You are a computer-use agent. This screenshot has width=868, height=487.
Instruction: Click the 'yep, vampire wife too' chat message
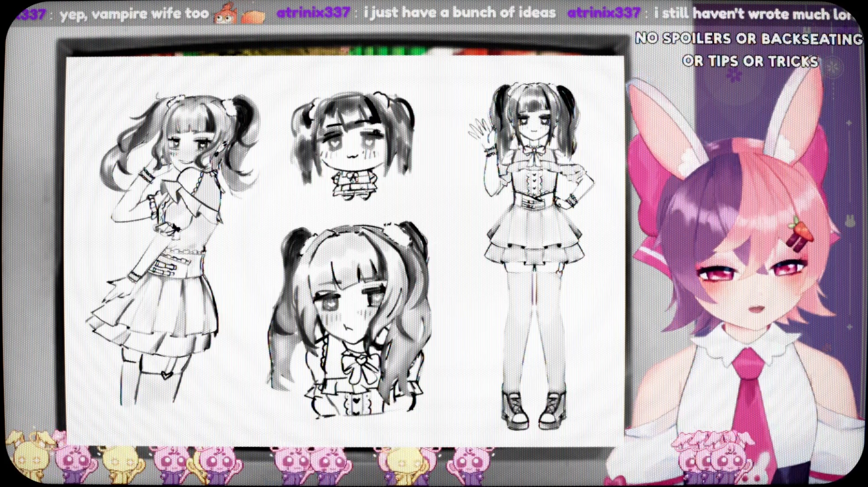tap(134, 14)
